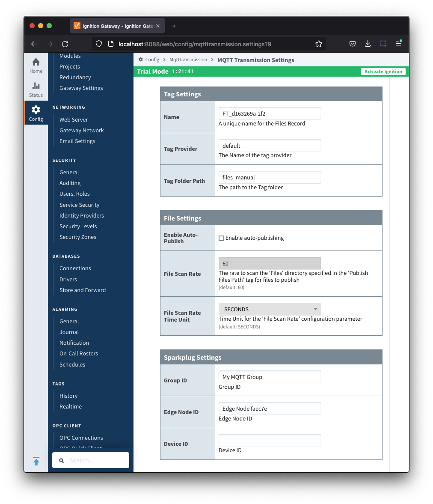This screenshot has height=504, width=433.
Task: Open the Status section icon
Action: point(36,86)
